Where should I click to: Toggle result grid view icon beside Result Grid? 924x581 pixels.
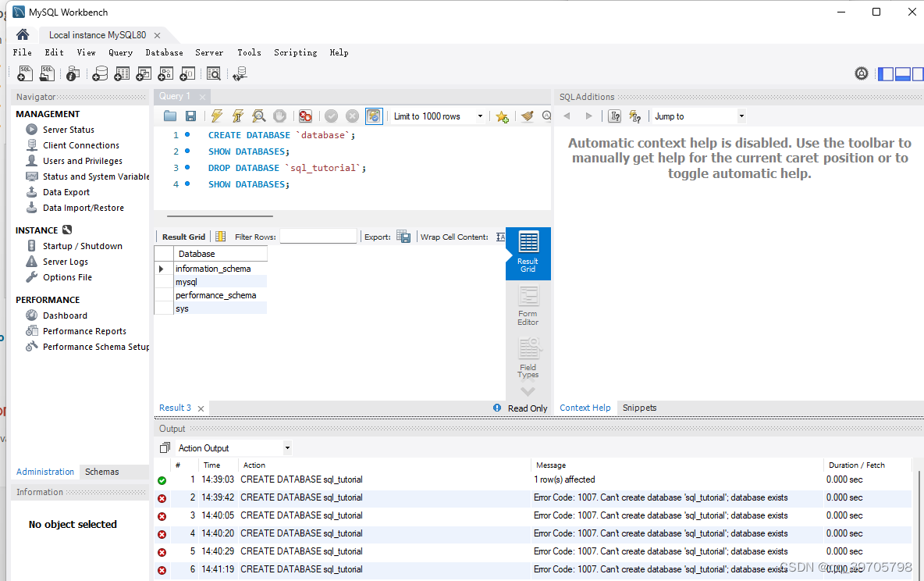coord(220,237)
